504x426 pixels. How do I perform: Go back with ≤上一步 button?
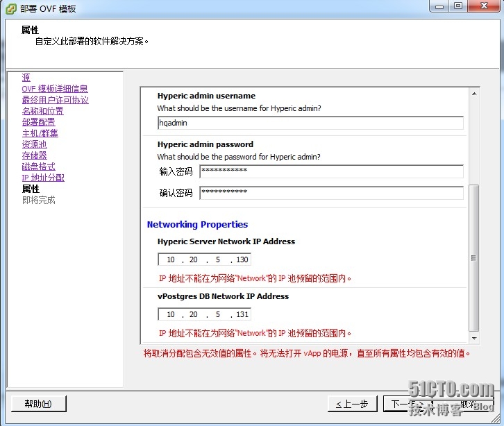[352, 404]
